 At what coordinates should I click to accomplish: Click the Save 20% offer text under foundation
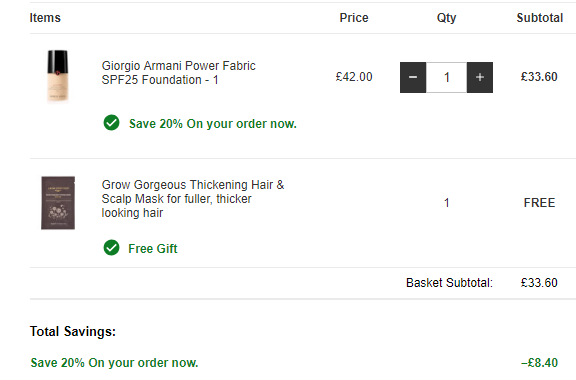pyautogui.click(x=213, y=124)
